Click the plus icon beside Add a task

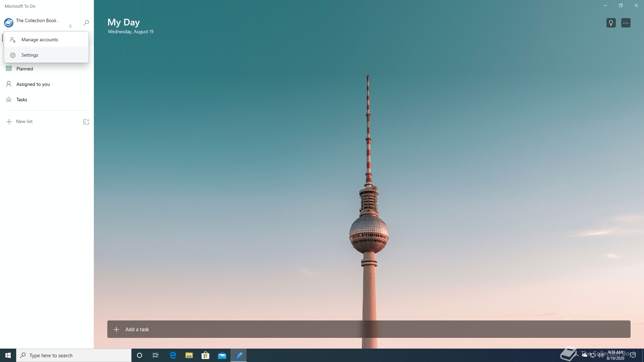pos(116,329)
